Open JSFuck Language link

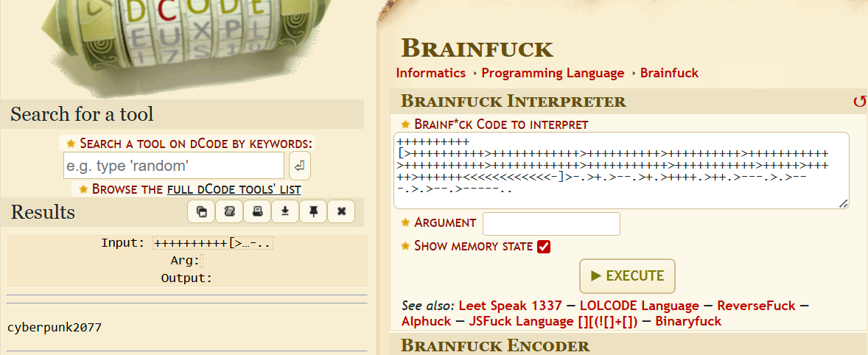tap(553, 320)
